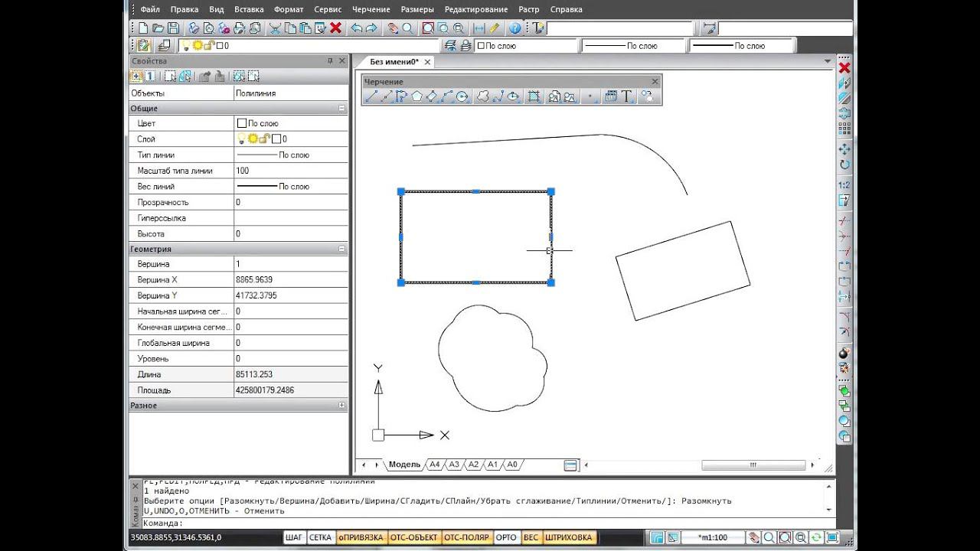Toggle СЕТКА grid display in the status bar
Screen dimensions: 980x551
click(320, 537)
